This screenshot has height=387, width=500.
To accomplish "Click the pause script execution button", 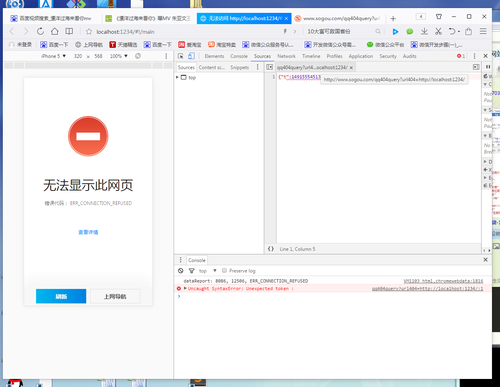I will [488, 67].
